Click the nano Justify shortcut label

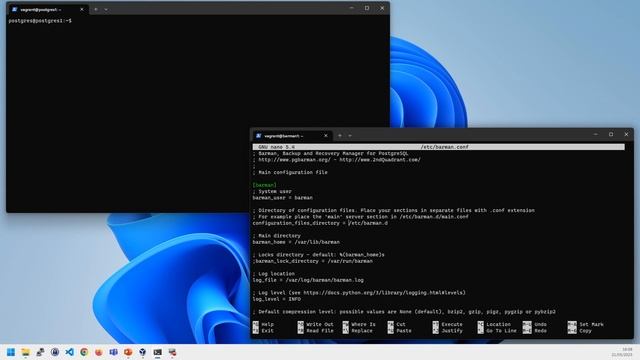pos(452,331)
